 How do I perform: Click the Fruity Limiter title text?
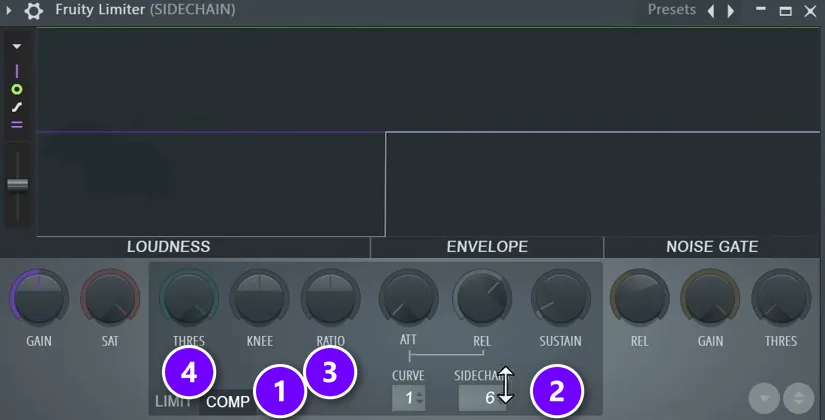100,9
